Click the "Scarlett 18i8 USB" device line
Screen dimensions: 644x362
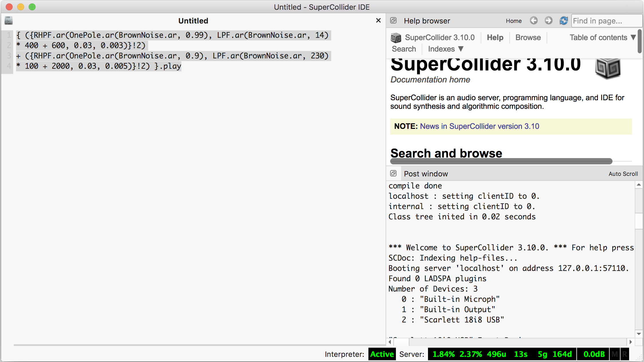pos(453,320)
